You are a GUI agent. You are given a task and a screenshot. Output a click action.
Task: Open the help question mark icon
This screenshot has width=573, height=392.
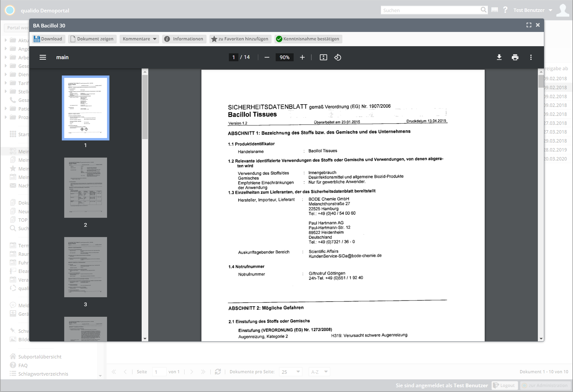(x=505, y=10)
